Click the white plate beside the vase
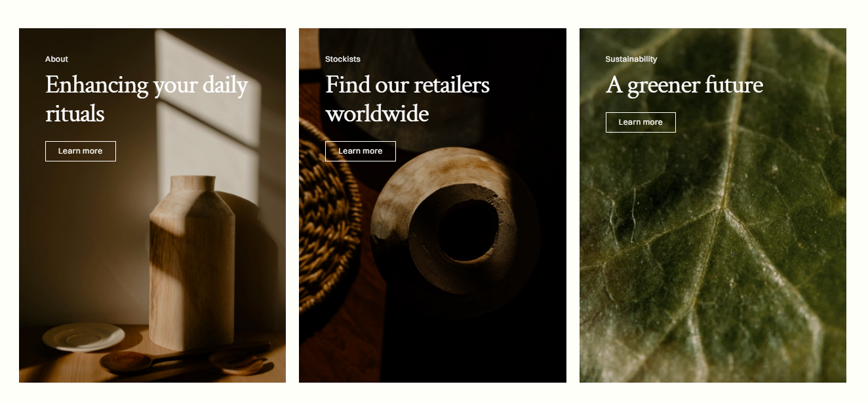 pos(84,337)
